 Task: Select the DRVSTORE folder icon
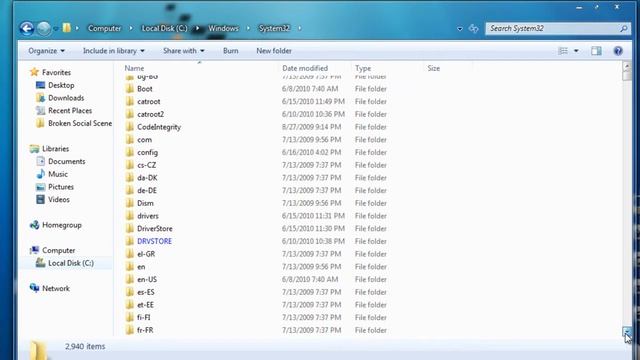coord(130,241)
